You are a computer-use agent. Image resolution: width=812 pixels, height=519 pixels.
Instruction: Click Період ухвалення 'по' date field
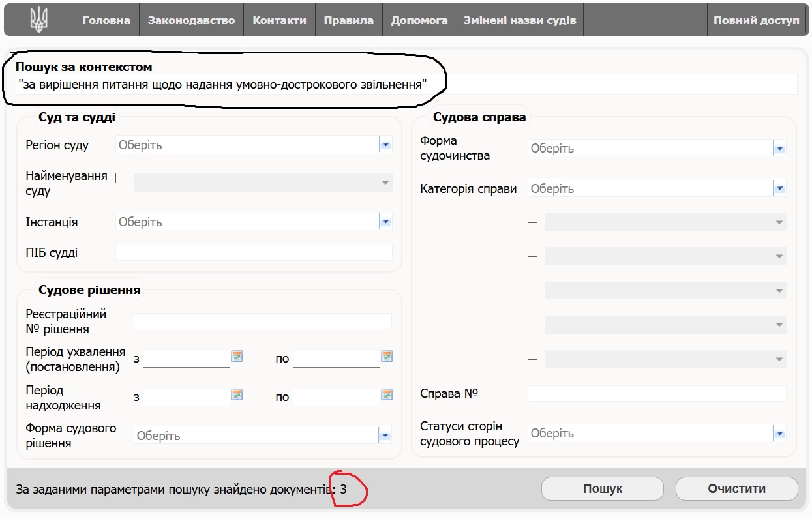[x=337, y=359]
